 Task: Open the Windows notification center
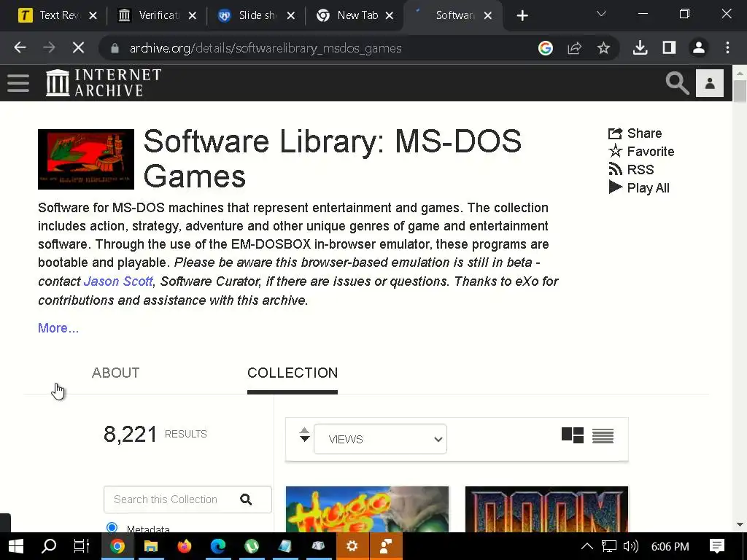716,546
